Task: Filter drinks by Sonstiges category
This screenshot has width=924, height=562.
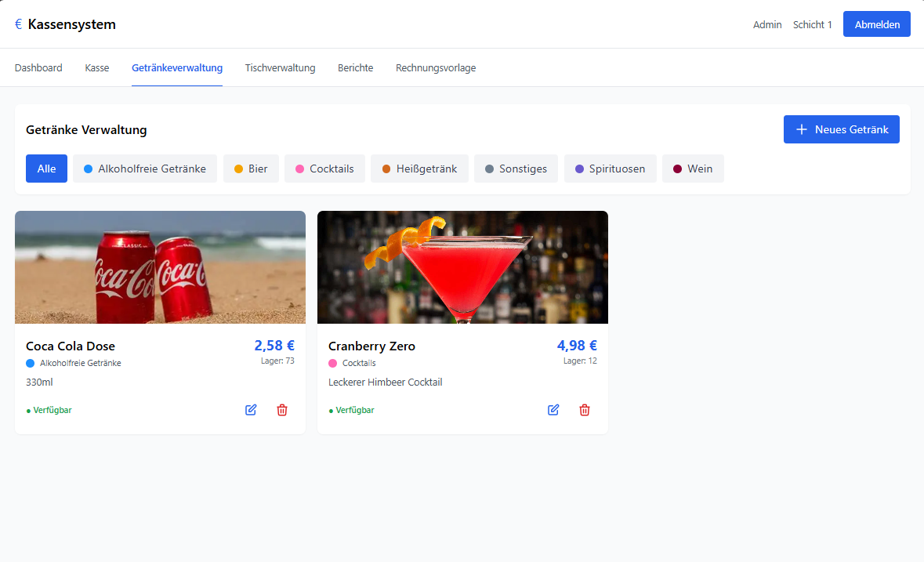Action: pyautogui.click(x=516, y=169)
